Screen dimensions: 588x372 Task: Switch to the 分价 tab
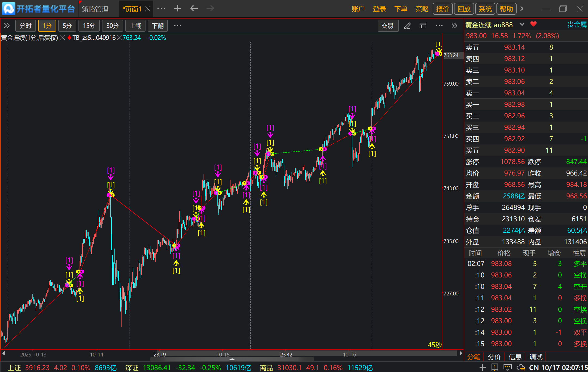click(494, 357)
